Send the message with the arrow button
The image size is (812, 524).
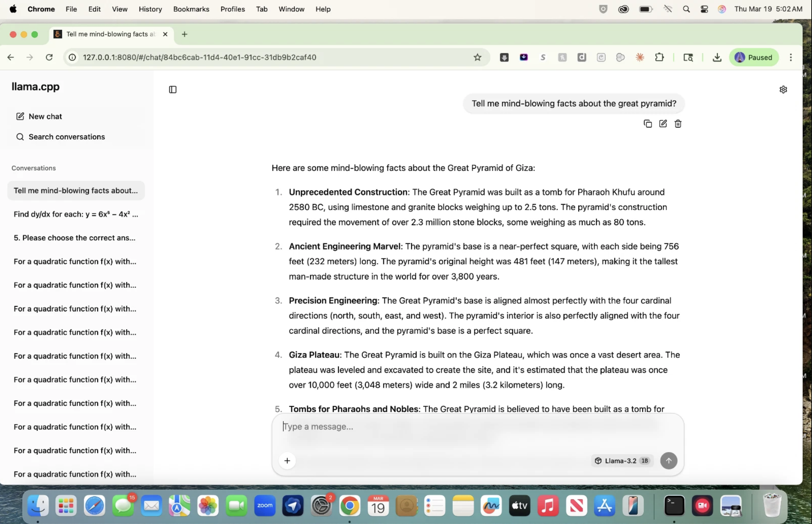(669, 461)
